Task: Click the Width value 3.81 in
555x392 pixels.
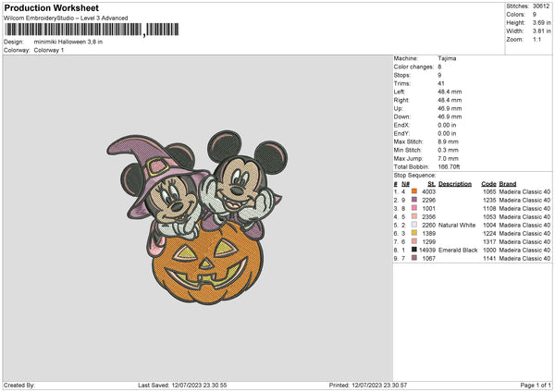Action: [541, 31]
